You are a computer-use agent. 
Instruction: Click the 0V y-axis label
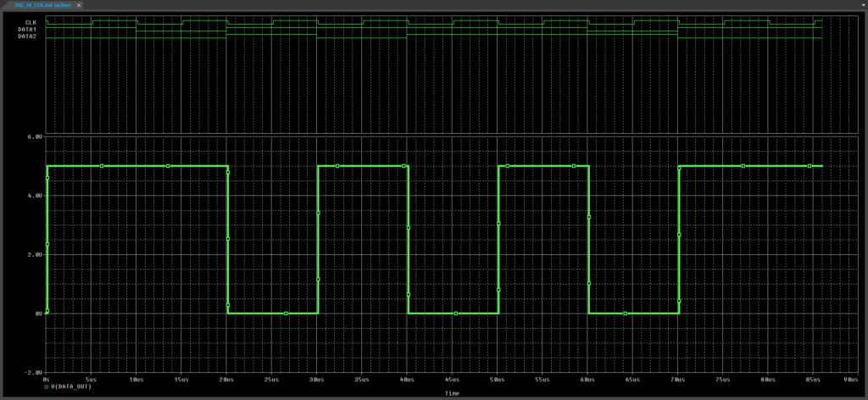pos(38,314)
